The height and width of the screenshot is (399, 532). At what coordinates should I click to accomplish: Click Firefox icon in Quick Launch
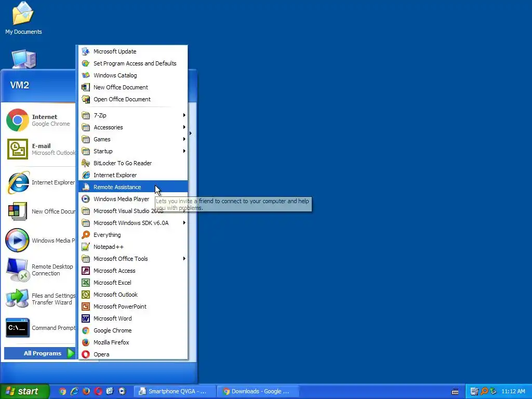(x=86, y=391)
